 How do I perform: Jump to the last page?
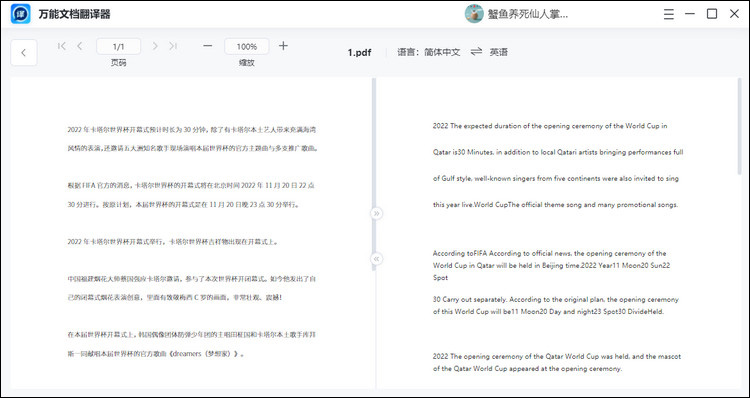pos(173,46)
